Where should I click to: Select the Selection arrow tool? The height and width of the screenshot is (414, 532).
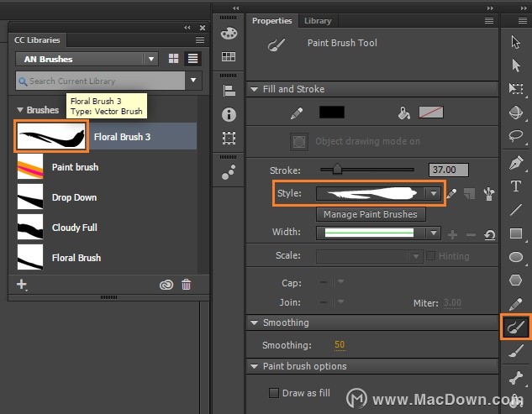tap(516, 42)
